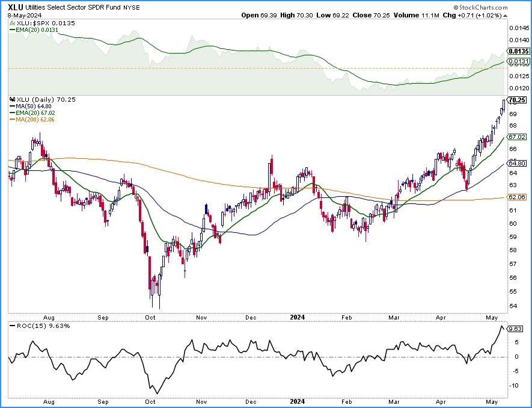Click '2024' on the price panel date axis
The image size is (532, 408).
[297, 318]
